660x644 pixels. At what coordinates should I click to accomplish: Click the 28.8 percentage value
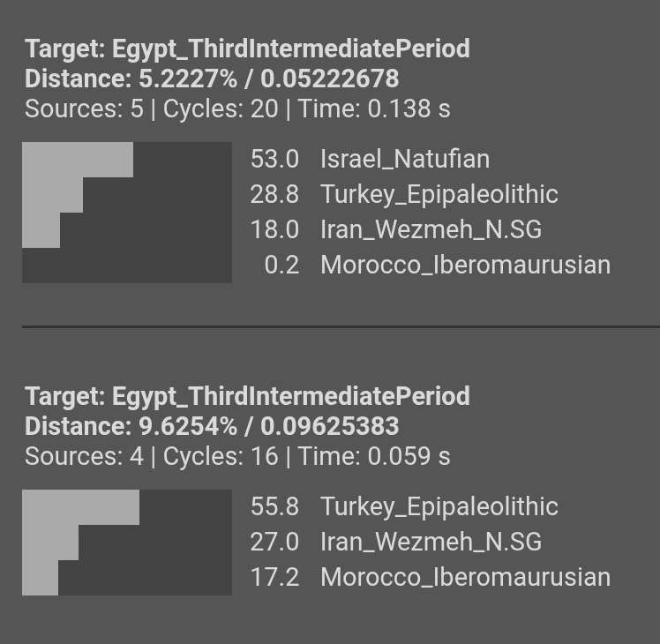(274, 194)
